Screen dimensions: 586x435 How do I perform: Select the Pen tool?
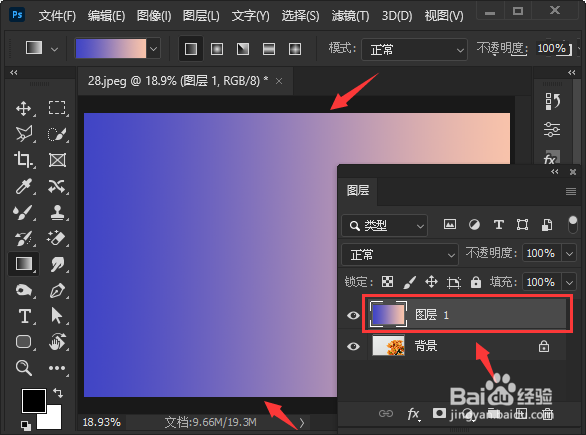[x=57, y=290]
